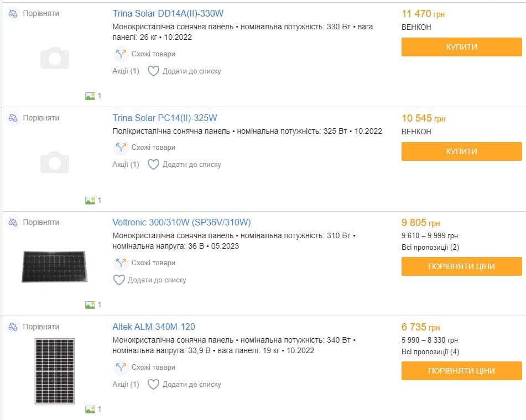This screenshot has width=526, height=420.
Task: Expand promotions (1) for Altek ALM-340M-120
Action: pos(126,385)
